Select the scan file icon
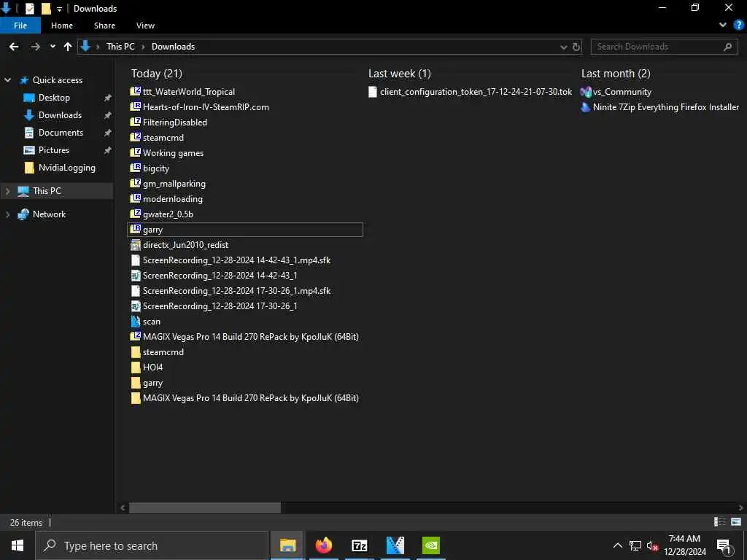 [x=135, y=322]
